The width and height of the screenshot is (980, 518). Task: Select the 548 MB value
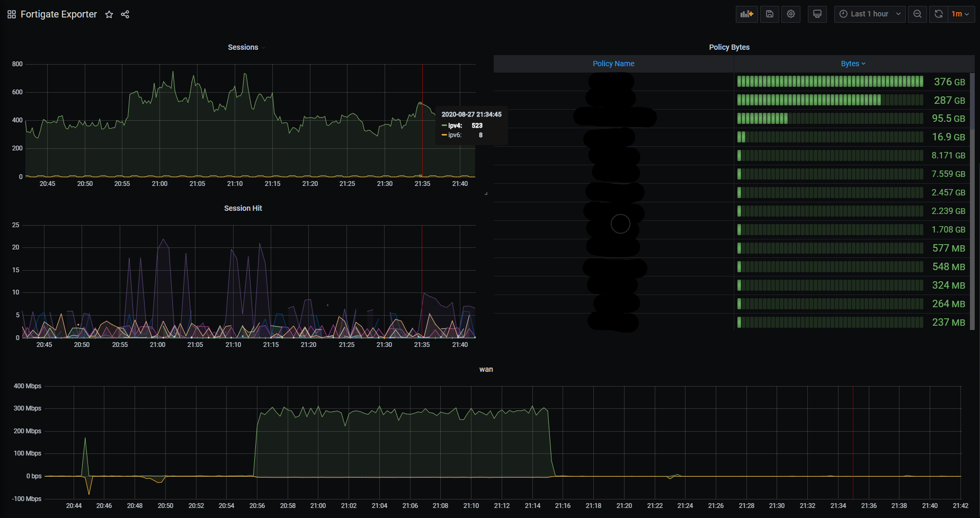coord(949,267)
